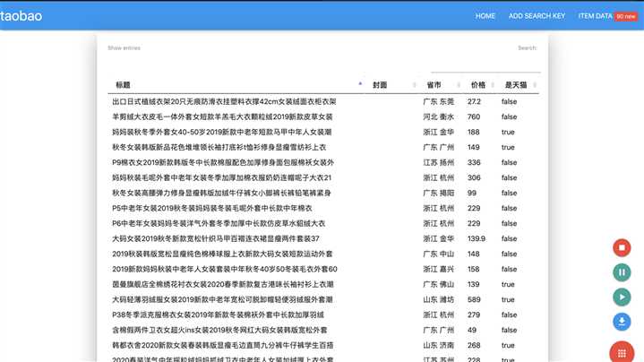Select row starting with 出口日式植绒衣架20只

coord(323,101)
